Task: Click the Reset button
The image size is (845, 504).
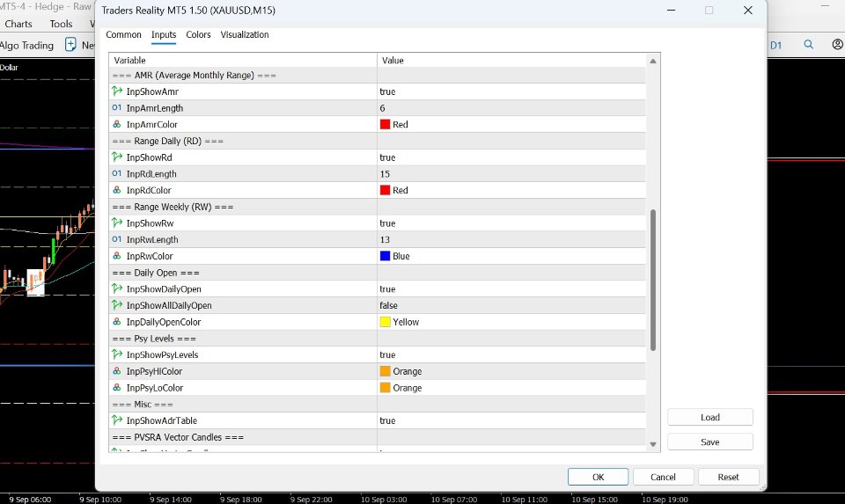Action: [728, 477]
